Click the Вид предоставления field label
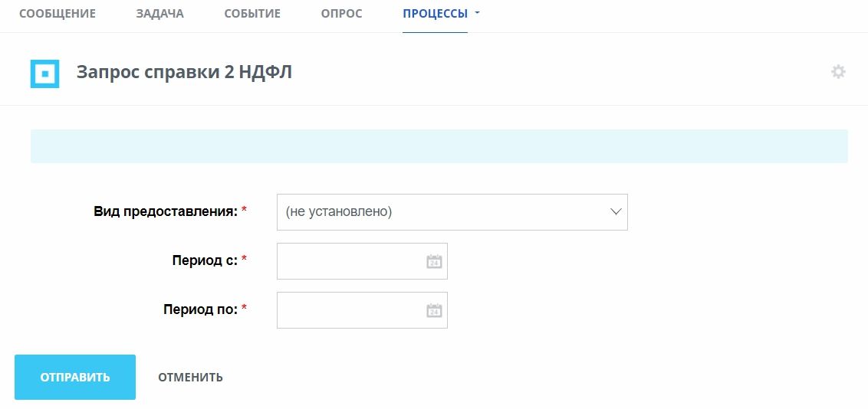This screenshot has width=868, height=409. point(166,211)
